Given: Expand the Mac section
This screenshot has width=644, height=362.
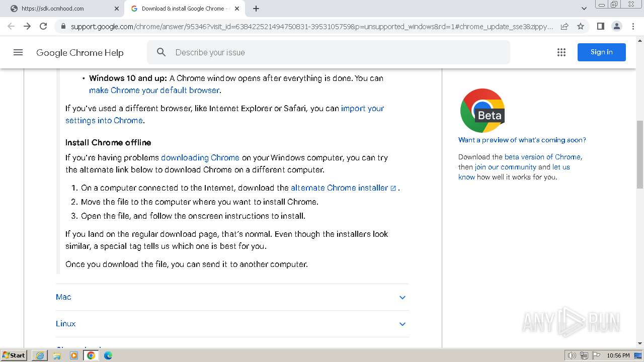Looking at the screenshot, I should coord(232,297).
